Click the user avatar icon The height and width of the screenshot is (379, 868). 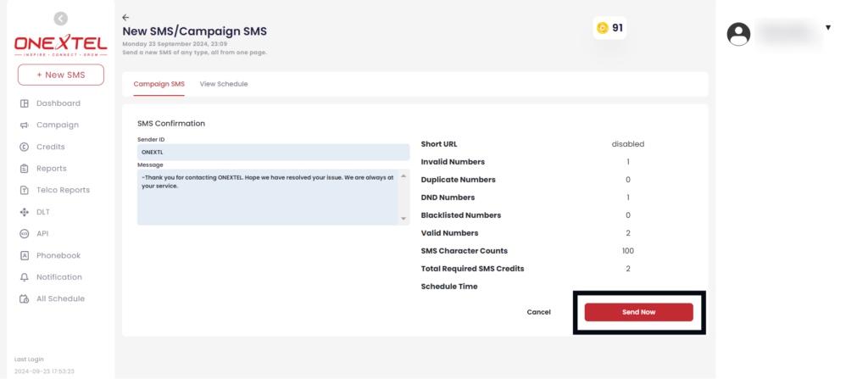[738, 34]
